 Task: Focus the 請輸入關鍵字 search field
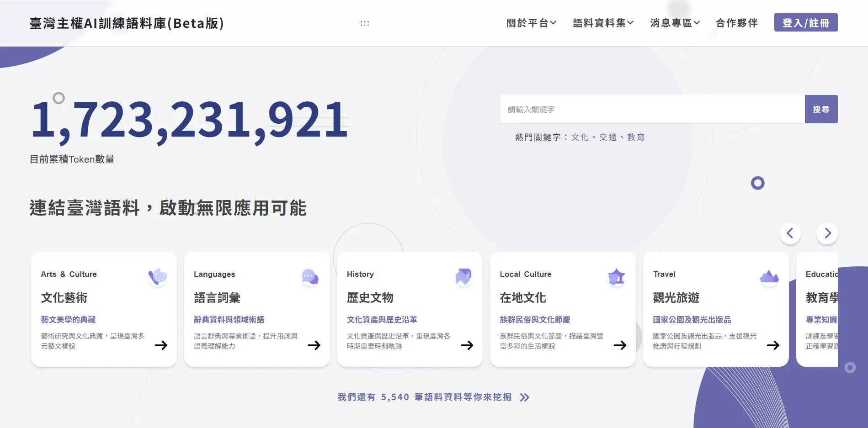tap(653, 109)
